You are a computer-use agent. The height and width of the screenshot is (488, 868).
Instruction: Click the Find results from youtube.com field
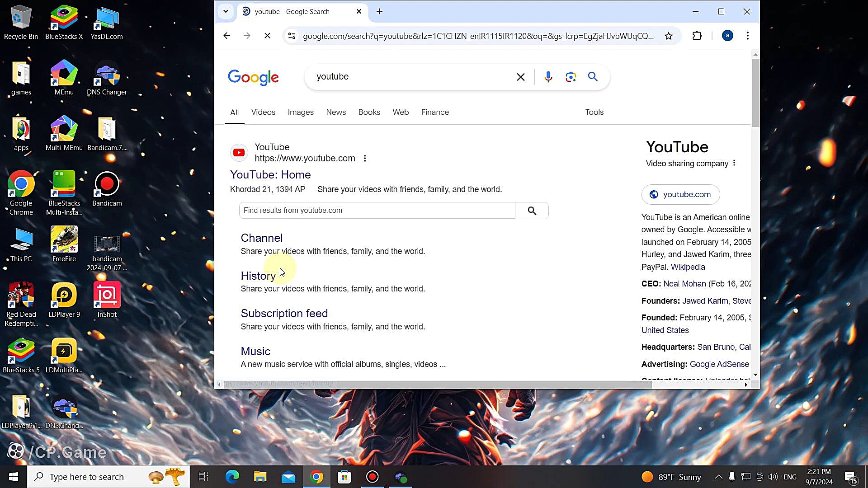coord(377,211)
